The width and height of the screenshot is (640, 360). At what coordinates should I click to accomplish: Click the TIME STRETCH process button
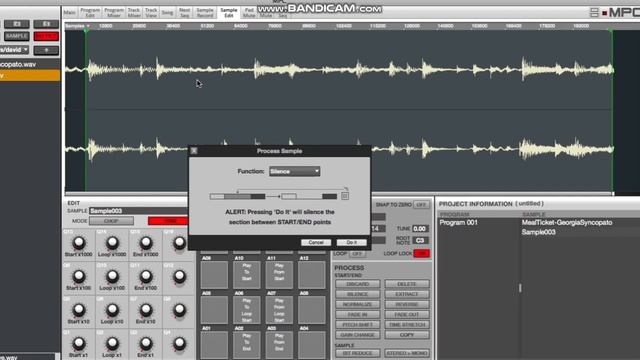coord(407,325)
